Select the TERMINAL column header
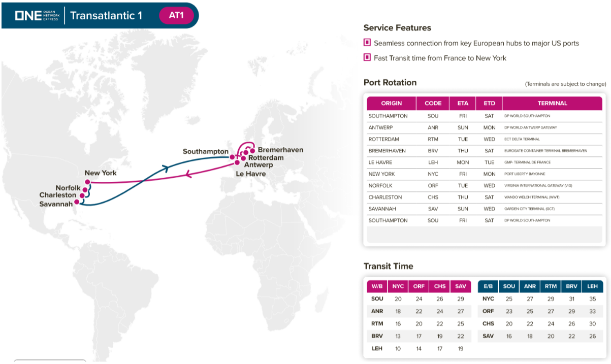This screenshot has width=611, height=364. (552, 103)
